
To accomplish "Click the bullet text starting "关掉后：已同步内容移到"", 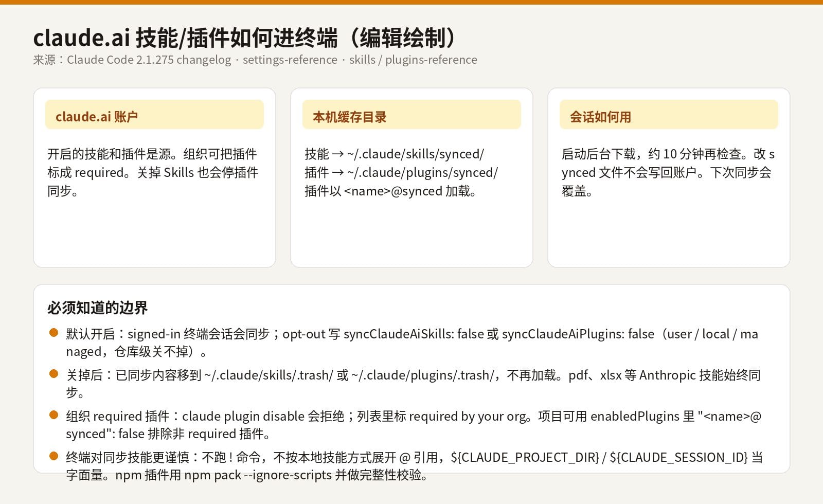I will click(x=413, y=384).
